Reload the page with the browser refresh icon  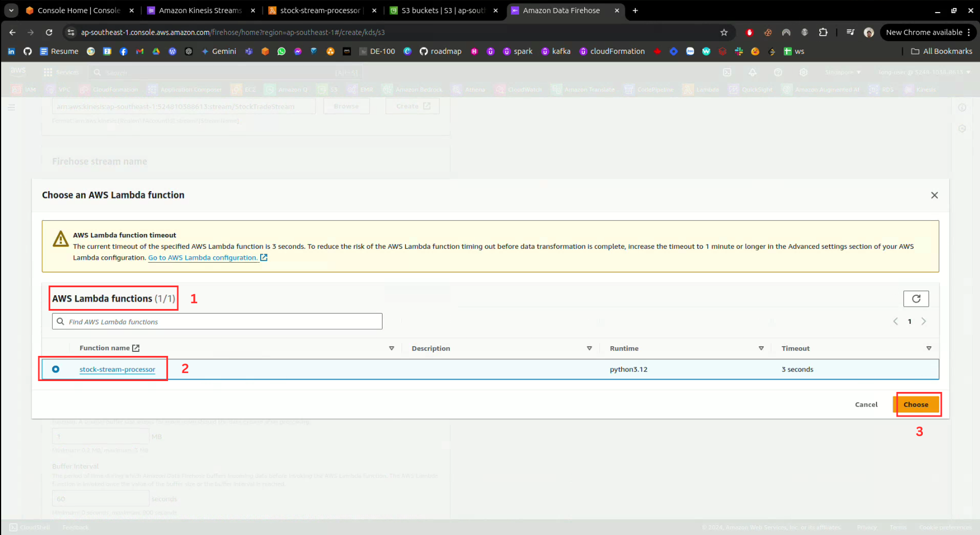coord(49,33)
